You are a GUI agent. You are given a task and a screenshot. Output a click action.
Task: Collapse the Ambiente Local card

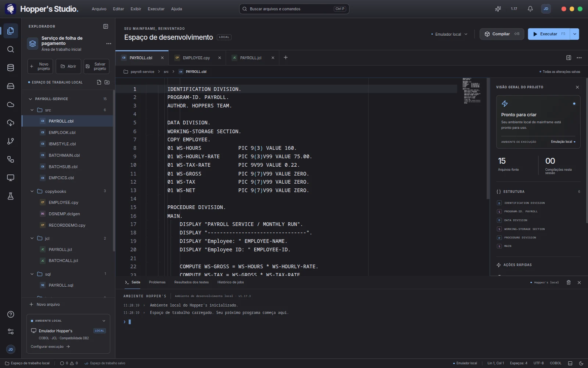[104, 321]
